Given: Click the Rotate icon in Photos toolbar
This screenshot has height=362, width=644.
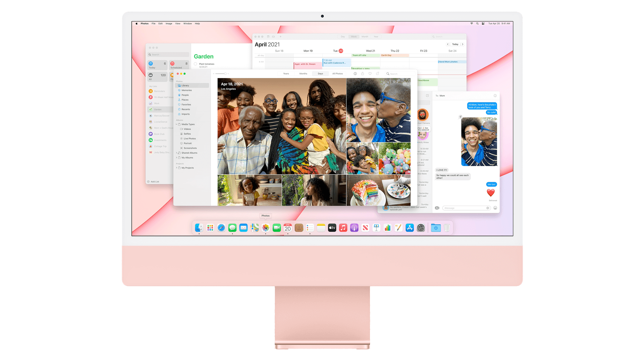Looking at the screenshot, I should click(377, 74).
